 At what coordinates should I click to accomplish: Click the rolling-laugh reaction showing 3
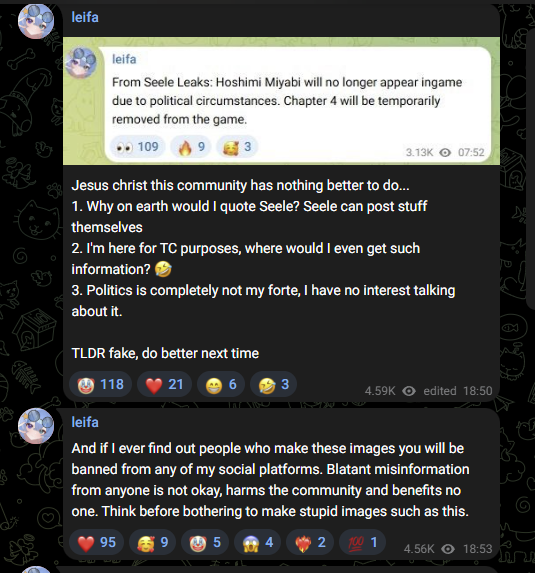coord(273,384)
